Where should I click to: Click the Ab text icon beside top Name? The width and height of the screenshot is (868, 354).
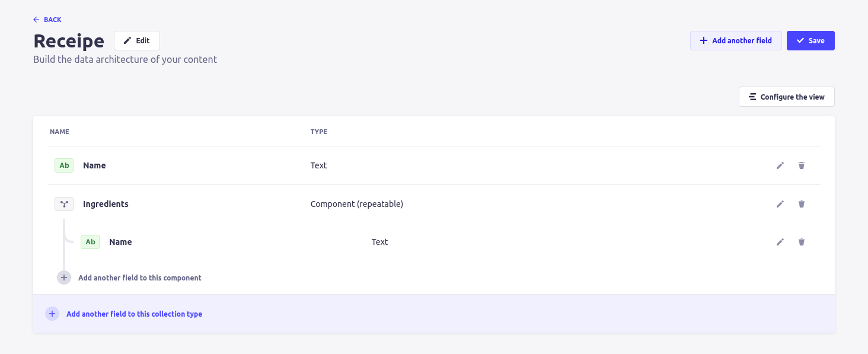coord(64,165)
